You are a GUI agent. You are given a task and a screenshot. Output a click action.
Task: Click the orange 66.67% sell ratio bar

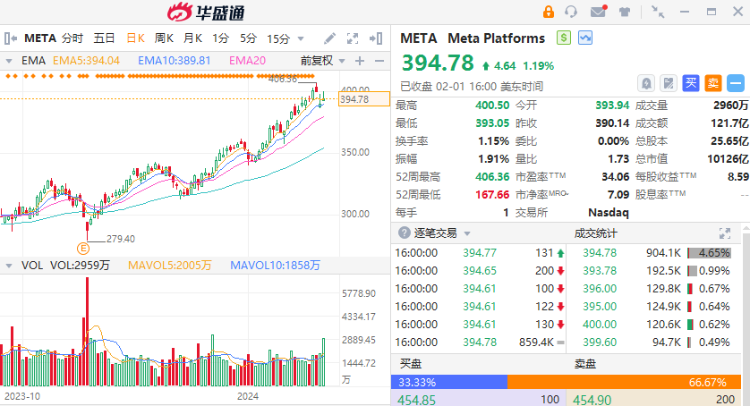coord(624,382)
